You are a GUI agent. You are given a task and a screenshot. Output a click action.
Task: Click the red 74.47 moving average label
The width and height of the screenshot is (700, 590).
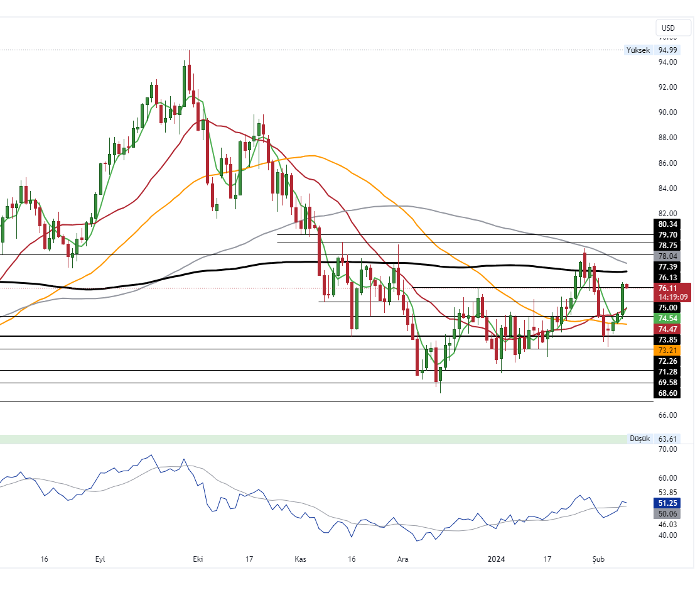click(667, 329)
